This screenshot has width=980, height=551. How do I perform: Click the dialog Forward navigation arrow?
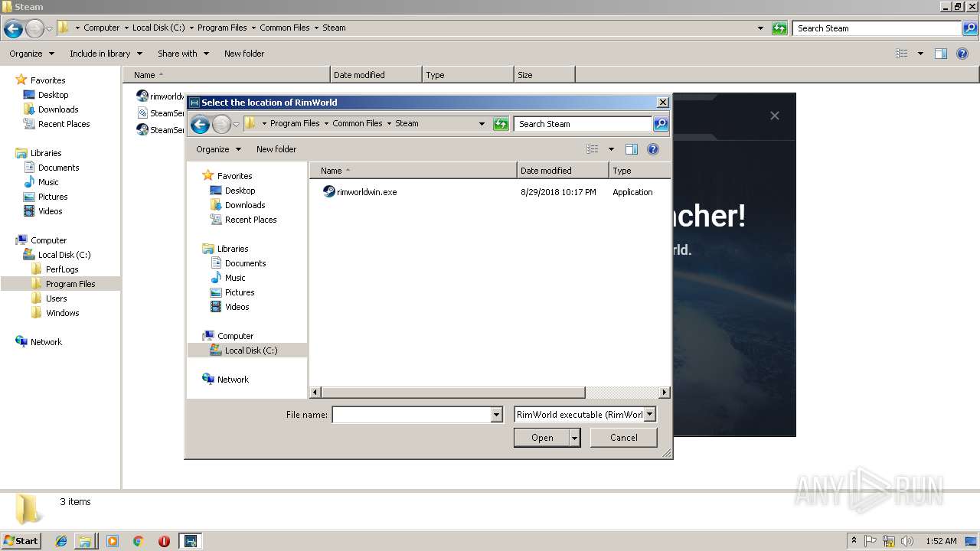pos(221,124)
